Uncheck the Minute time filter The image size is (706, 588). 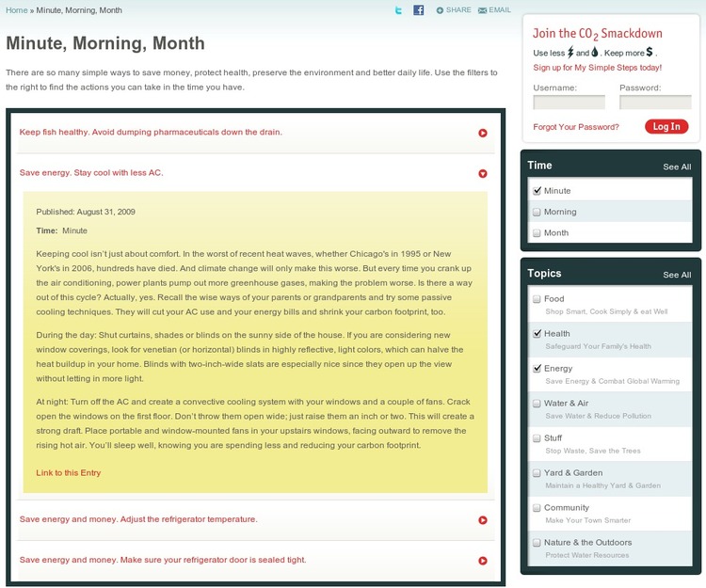tap(537, 190)
